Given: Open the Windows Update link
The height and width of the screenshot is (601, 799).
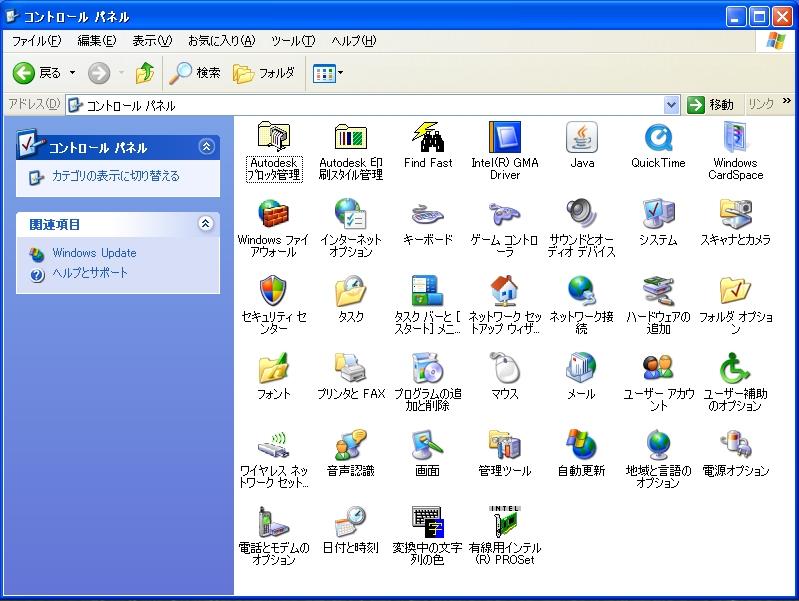Looking at the screenshot, I should 94,253.
